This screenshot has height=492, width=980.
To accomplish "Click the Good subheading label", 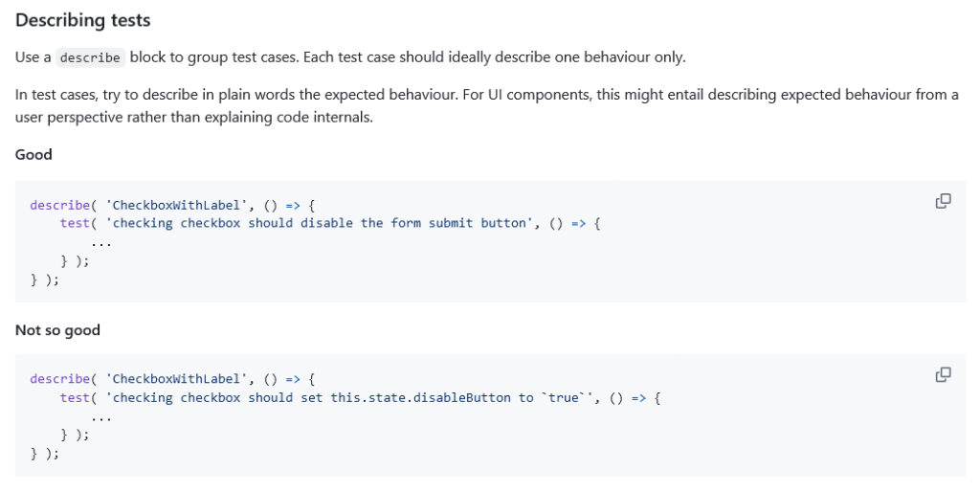I will (33, 155).
